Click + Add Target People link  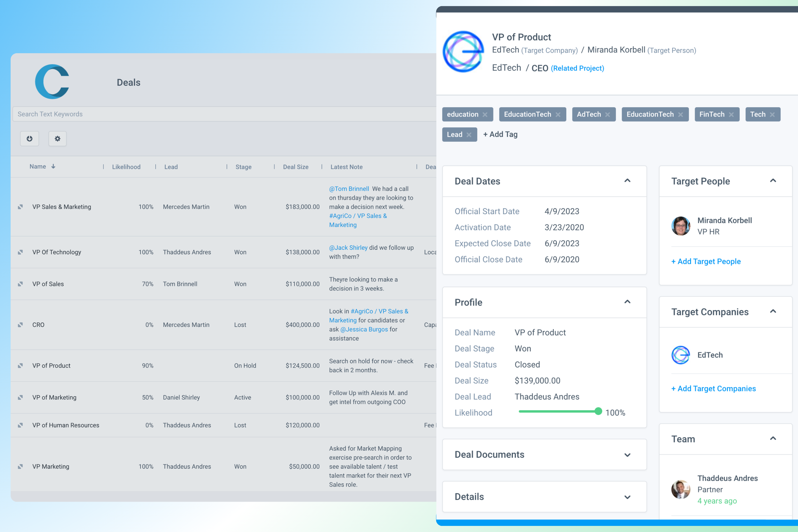pyautogui.click(x=706, y=261)
